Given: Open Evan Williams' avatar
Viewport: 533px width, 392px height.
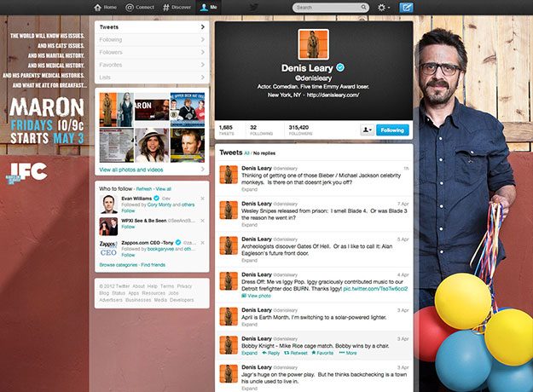Looking at the screenshot, I should tap(108, 205).
